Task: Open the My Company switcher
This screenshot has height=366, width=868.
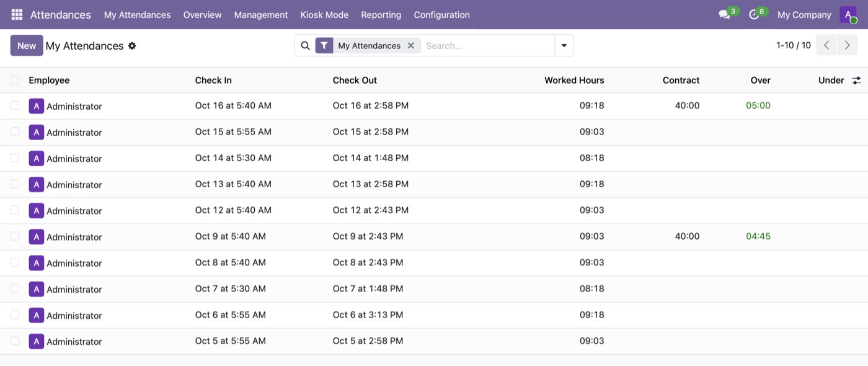Action: [x=804, y=15]
